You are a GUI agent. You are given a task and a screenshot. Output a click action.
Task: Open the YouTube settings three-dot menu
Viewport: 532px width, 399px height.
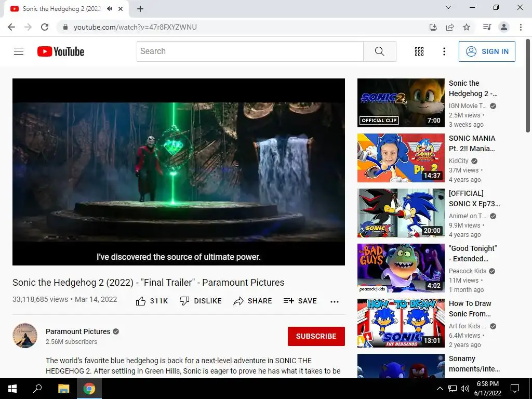tap(444, 51)
